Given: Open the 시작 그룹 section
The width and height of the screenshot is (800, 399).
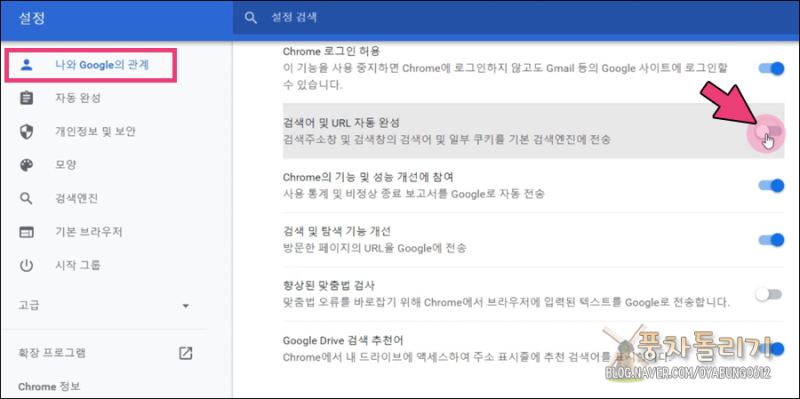Looking at the screenshot, I should [x=78, y=265].
